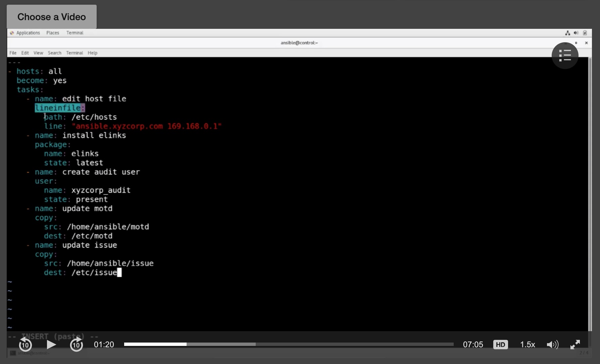This screenshot has width=600, height=364.
Task: Enter fullscreen mode
Action: (575, 345)
